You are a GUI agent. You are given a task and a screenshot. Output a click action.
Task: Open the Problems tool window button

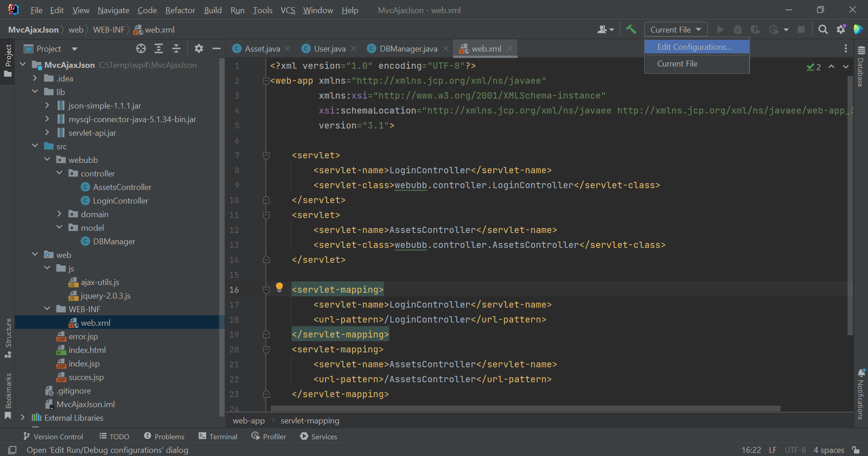pos(164,437)
